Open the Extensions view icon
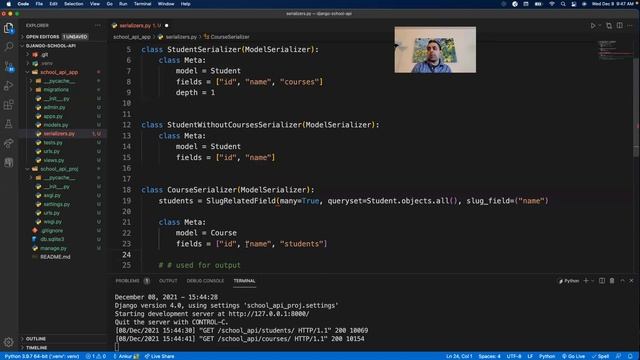 [9, 105]
